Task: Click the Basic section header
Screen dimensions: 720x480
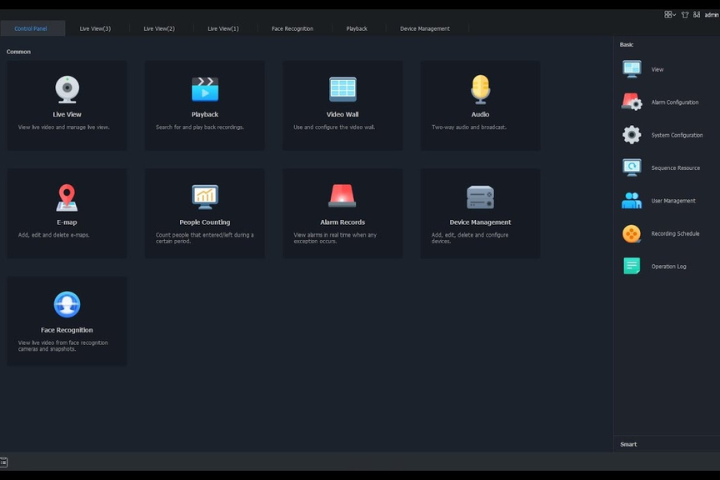Action: pyautogui.click(x=626, y=45)
